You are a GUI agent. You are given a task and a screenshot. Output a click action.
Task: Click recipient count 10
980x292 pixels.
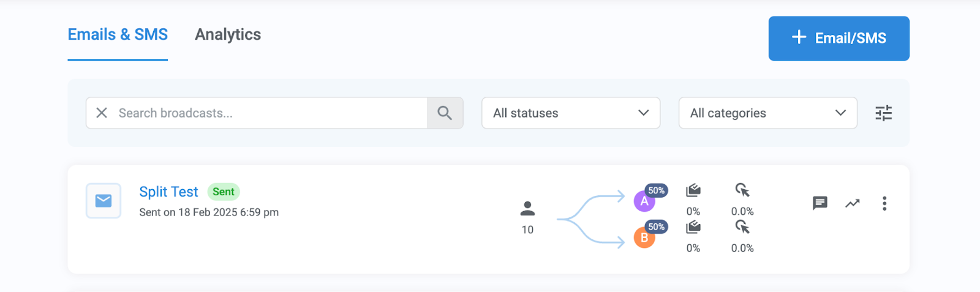tap(527, 230)
